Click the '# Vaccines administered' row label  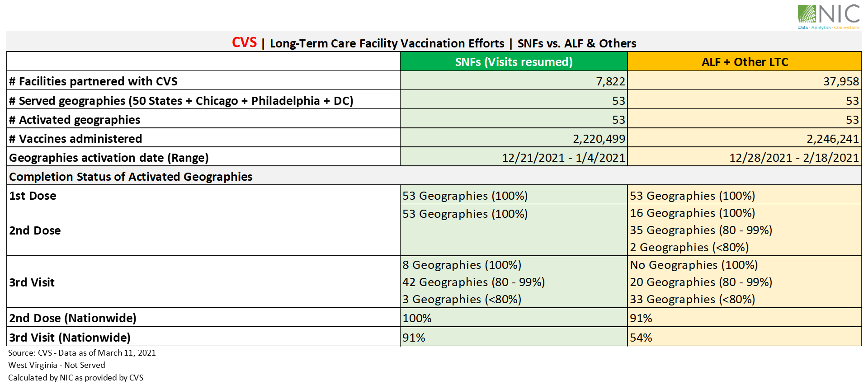[x=75, y=139]
